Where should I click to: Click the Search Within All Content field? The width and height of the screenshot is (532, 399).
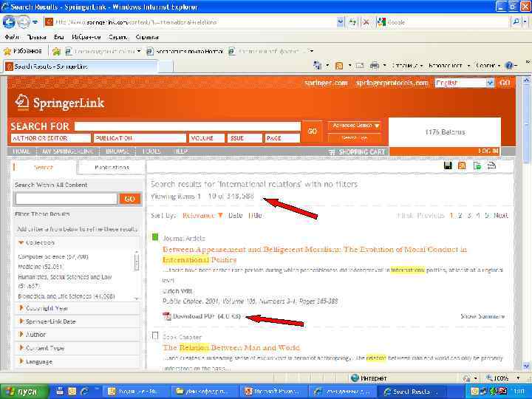[x=66, y=199]
